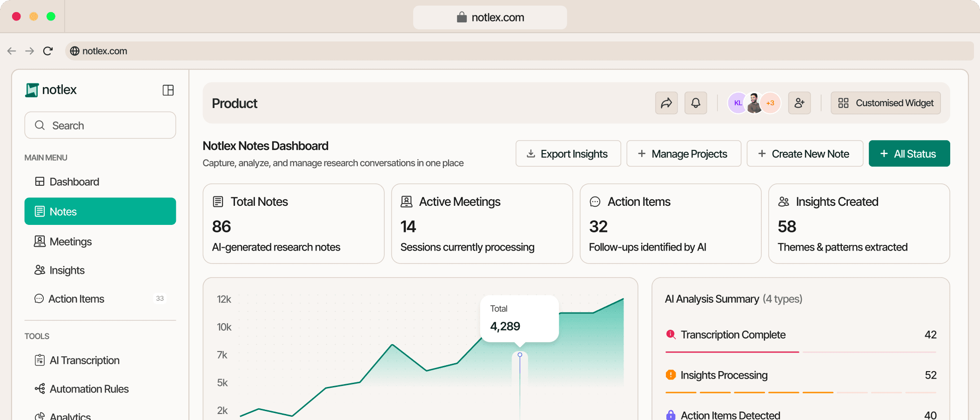
Task: Open the AI Transcription tool
Action: [x=84, y=360]
